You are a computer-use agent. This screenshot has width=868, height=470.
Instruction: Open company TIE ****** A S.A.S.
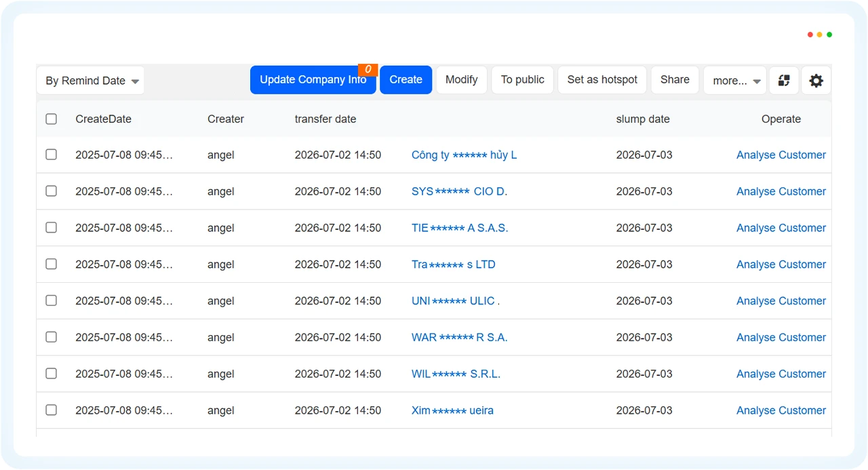click(460, 228)
